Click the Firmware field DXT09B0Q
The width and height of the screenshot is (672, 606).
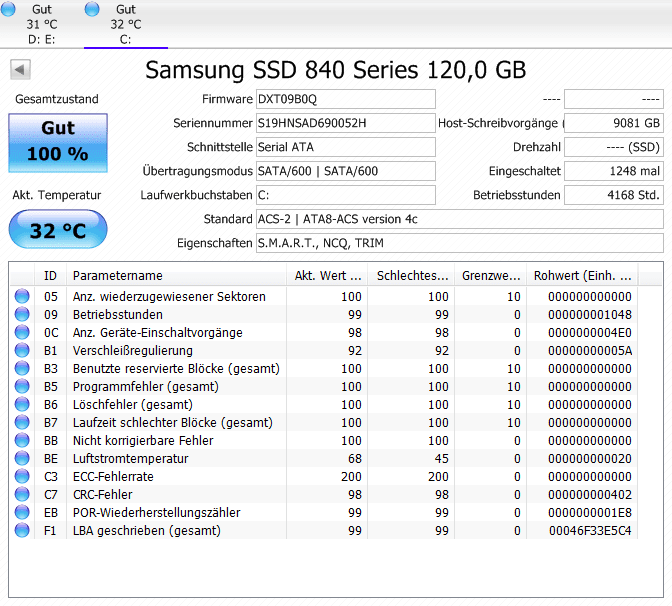(x=345, y=99)
